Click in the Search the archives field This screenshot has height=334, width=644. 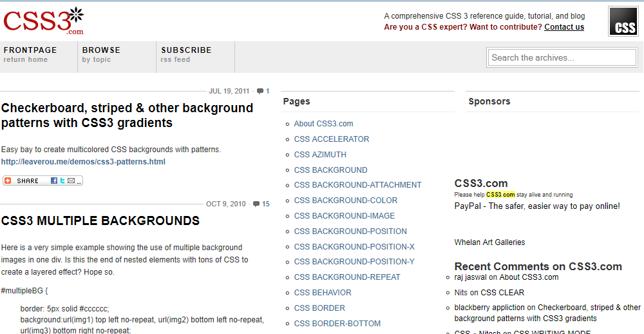(562, 57)
